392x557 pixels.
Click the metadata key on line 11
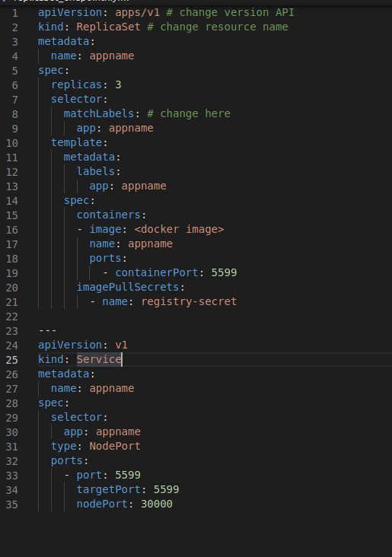click(x=89, y=157)
